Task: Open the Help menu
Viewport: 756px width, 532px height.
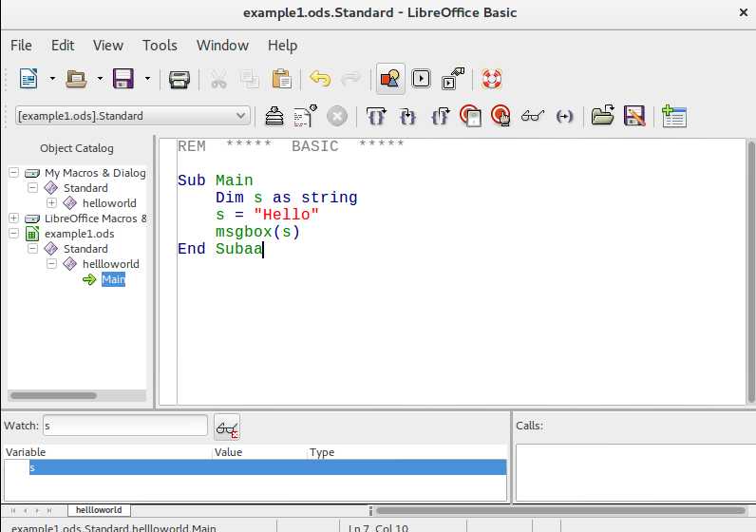Action: tap(282, 46)
